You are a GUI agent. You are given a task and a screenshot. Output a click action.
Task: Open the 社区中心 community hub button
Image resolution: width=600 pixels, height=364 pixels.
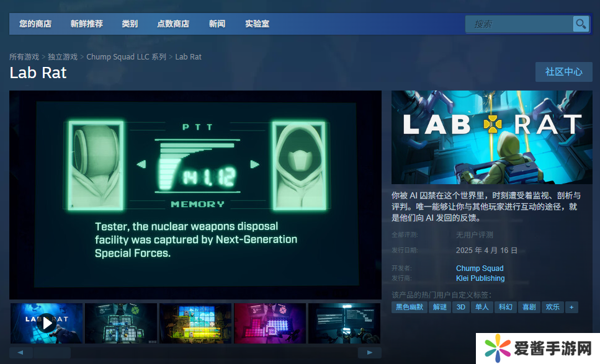563,72
